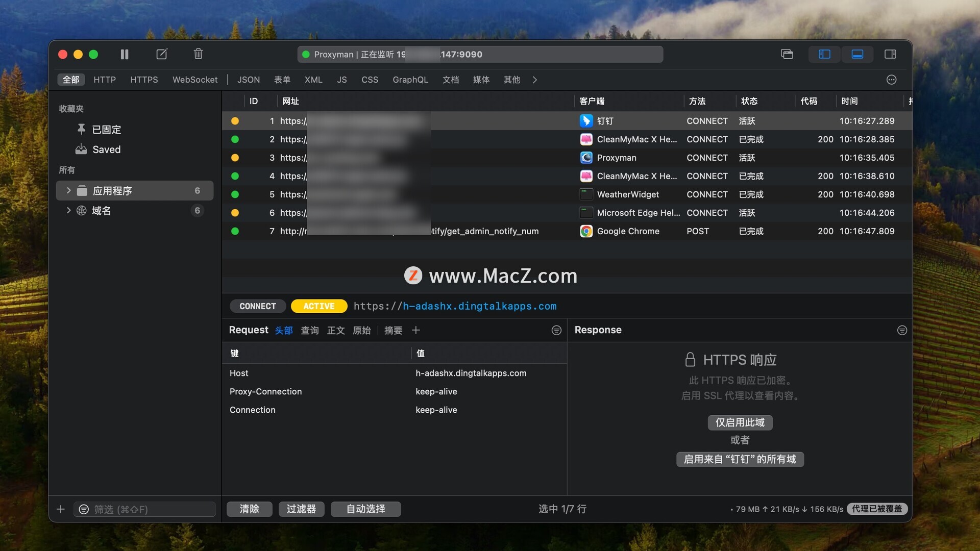Open Request 查询 tab
980x551 pixels.
point(310,331)
